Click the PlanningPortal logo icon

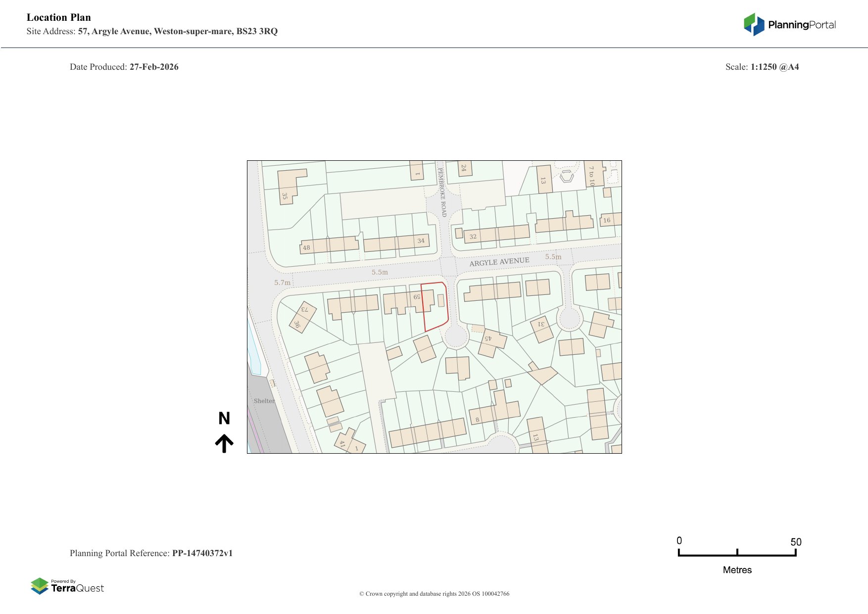(754, 24)
